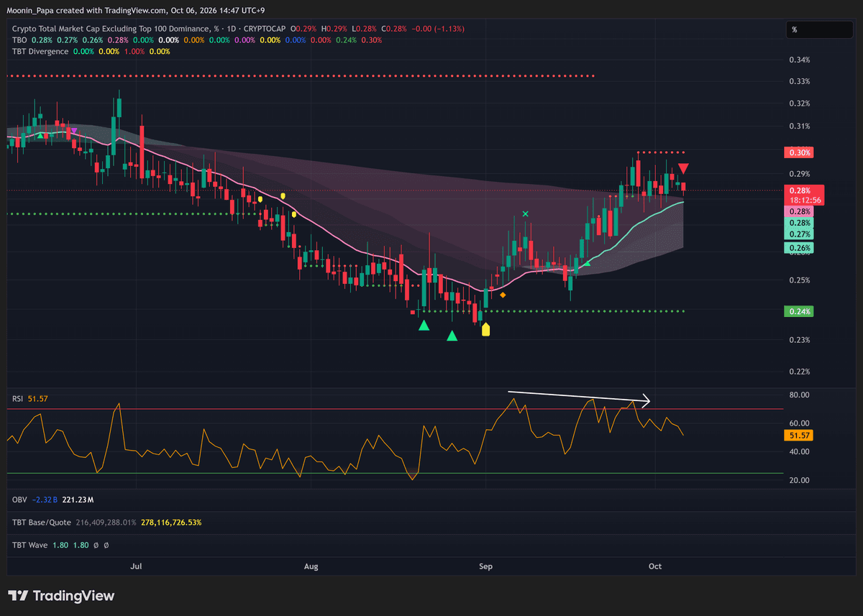863x616 pixels.
Task: Click the Sep label on the time axis
Action: [486, 566]
